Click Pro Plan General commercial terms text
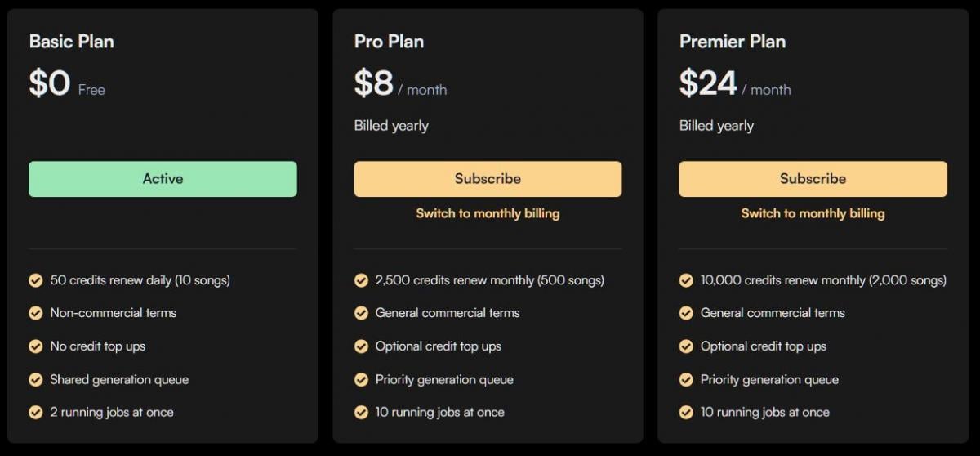The image size is (980, 456). tap(448, 313)
